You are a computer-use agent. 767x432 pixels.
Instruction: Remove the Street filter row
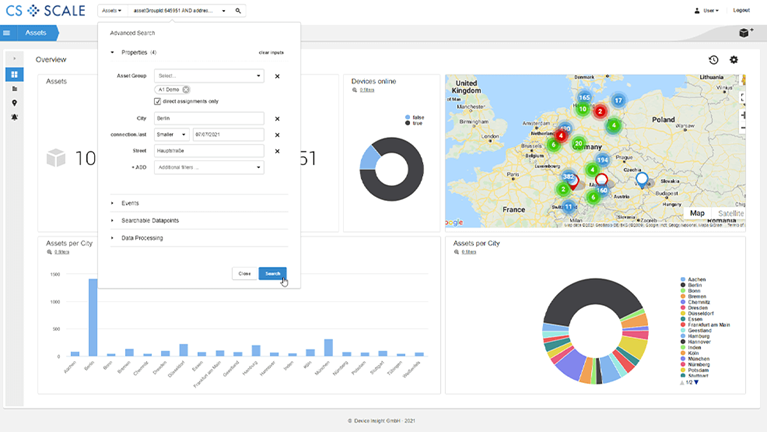coord(277,151)
